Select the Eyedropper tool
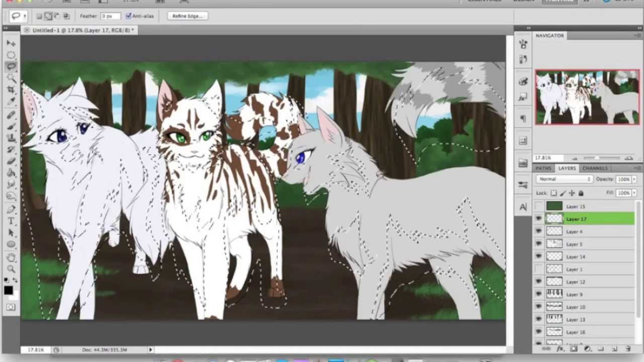644x362 pixels. pyautogui.click(x=11, y=101)
